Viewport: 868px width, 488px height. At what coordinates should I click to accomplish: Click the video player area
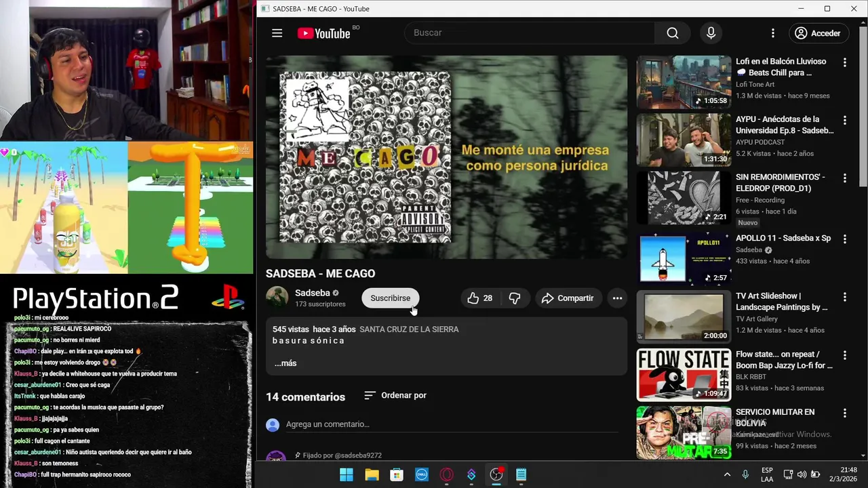tap(446, 157)
